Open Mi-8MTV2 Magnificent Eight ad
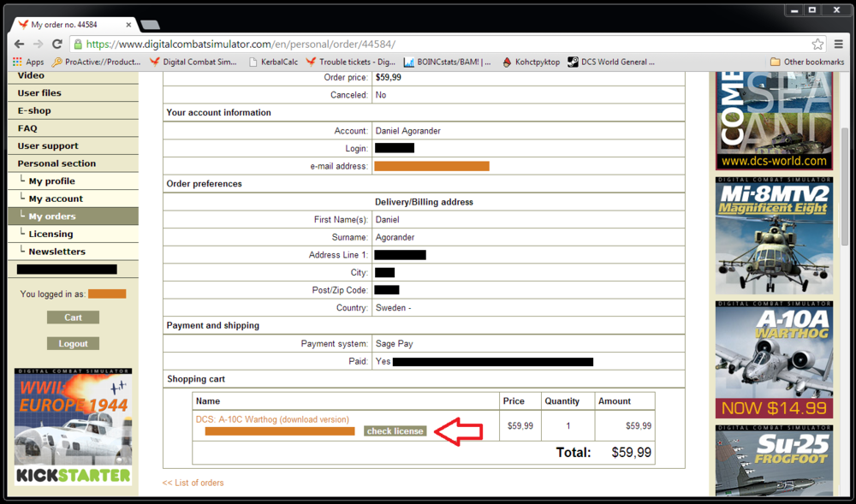This screenshot has width=856, height=504. [x=774, y=235]
